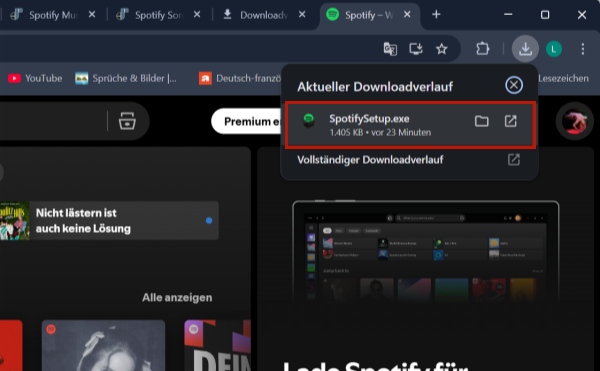Open the Sprüche & Bilder bookmark
This screenshot has width=600, height=371.
pyautogui.click(x=126, y=78)
